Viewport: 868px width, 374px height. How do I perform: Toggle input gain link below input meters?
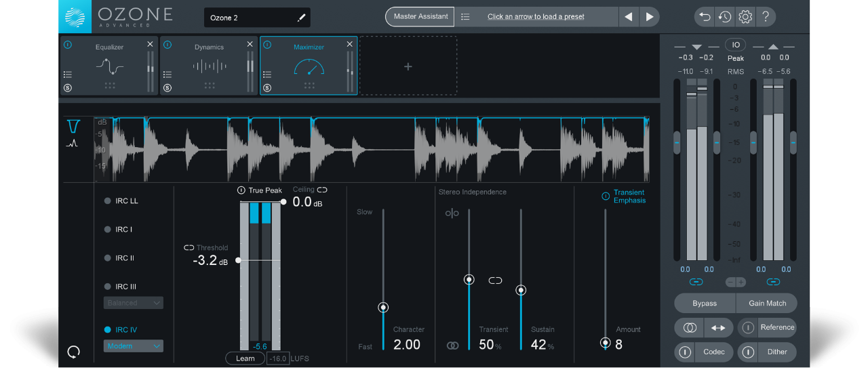tap(696, 282)
